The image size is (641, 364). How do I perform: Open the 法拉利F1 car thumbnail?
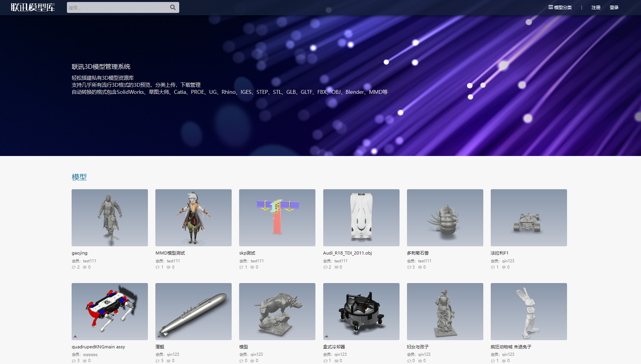(529, 218)
